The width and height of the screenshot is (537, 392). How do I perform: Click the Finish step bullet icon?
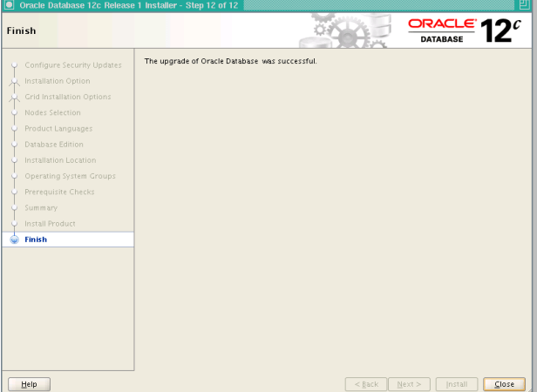coord(14,240)
